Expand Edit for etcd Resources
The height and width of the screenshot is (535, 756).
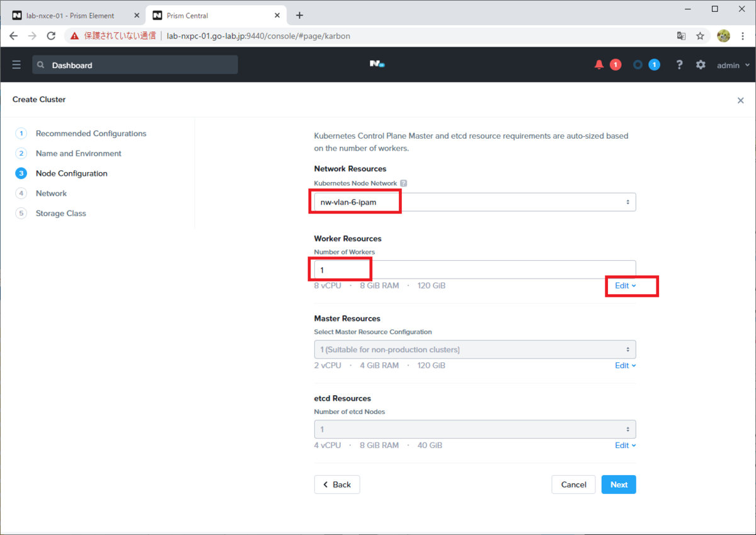(626, 446)
